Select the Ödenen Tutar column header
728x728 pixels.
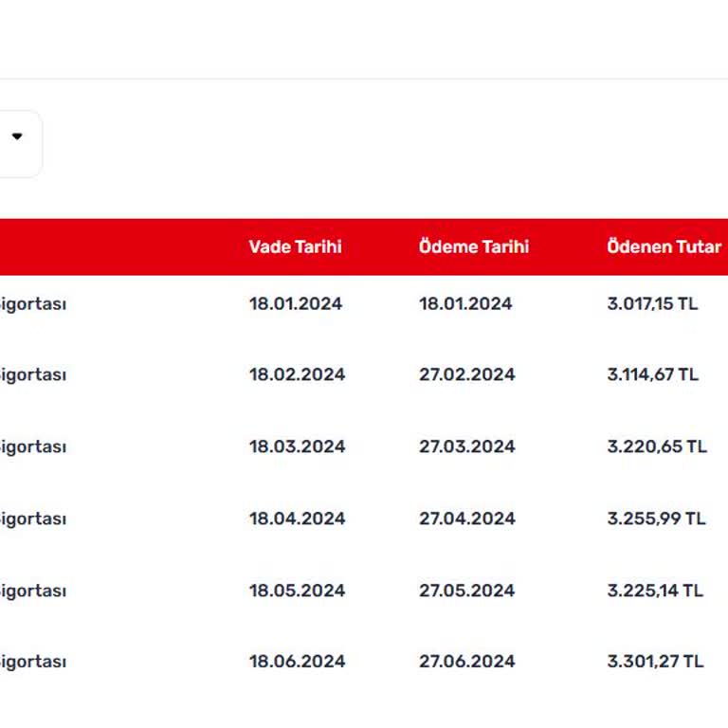(x=664, y=247)
